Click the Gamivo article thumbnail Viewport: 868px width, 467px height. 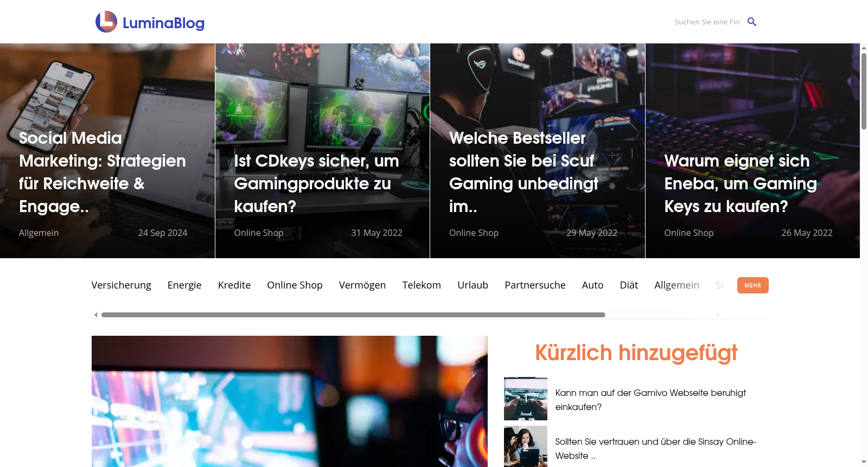[526, 399]
